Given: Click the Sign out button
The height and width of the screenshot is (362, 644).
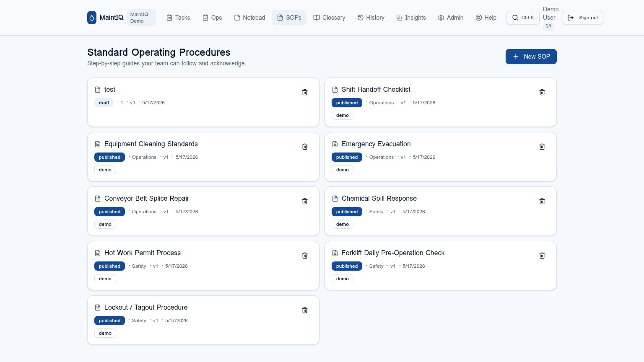Looking at the screenshot, I should [x=582, y=18].
